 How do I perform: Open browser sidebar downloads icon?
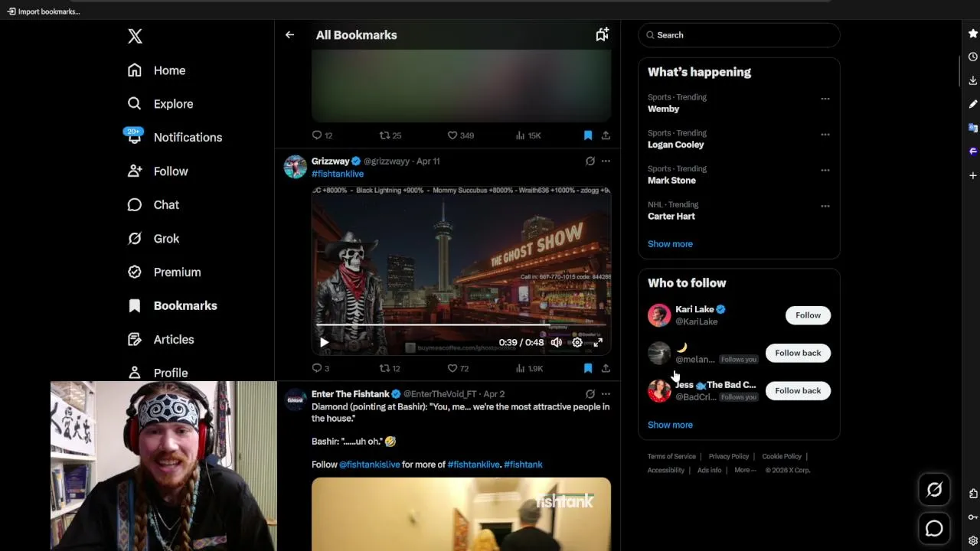[973, 80]
